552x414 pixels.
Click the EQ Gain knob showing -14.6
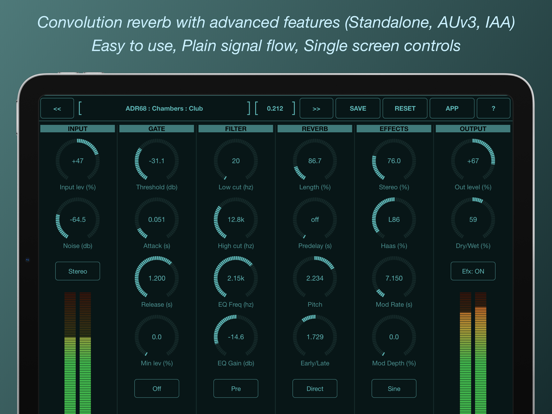point(236,337)
